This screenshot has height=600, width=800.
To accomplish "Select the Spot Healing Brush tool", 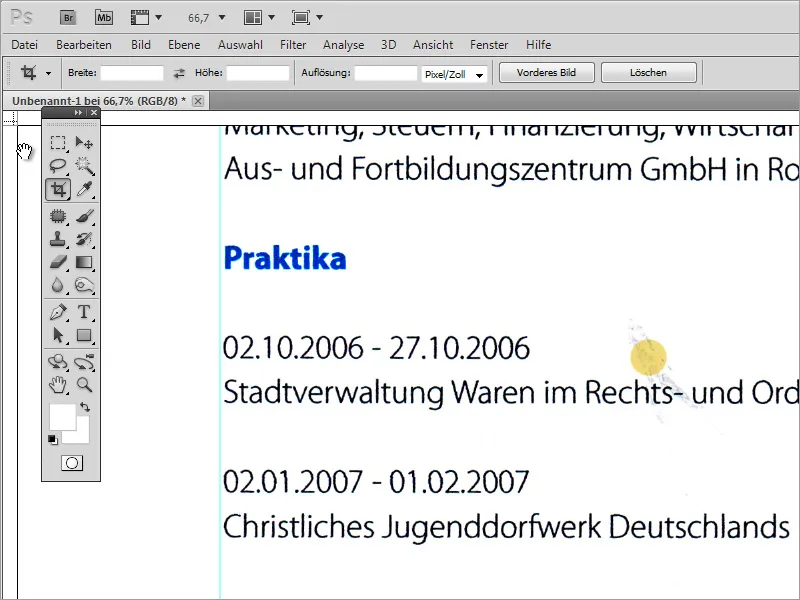I will pyautogui.click(x=58, y=216).
